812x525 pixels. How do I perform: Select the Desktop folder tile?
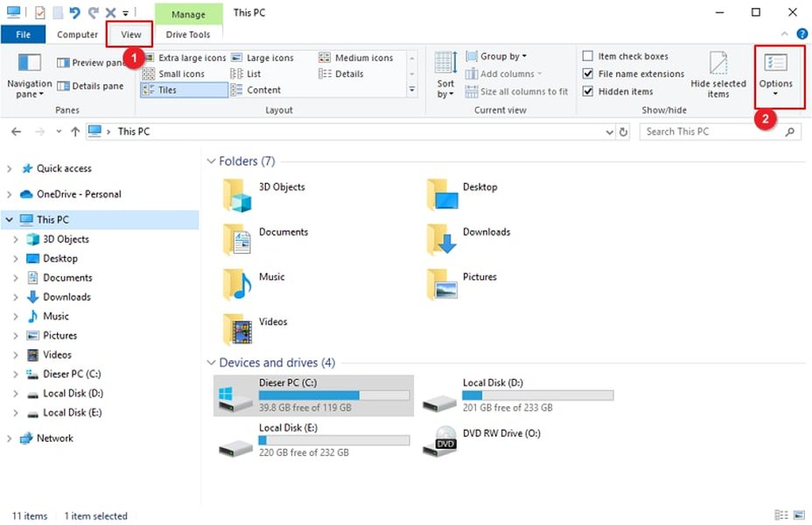462,195
